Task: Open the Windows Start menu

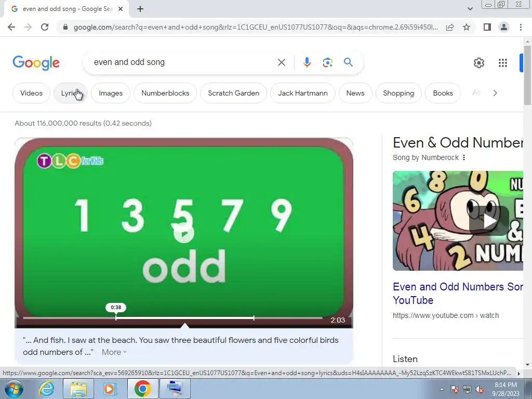Action: (14, 389)
